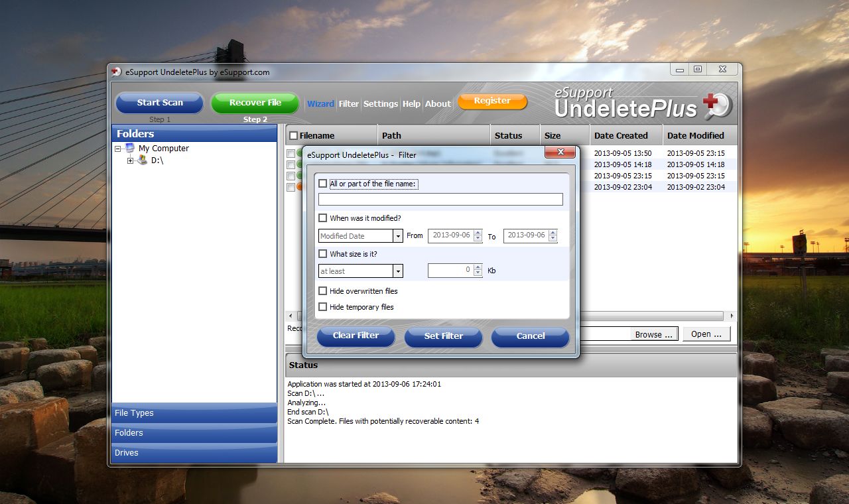This screenshot has width=849, height=504.
Task: Open the Help menu
Action: tap(411, 103)
